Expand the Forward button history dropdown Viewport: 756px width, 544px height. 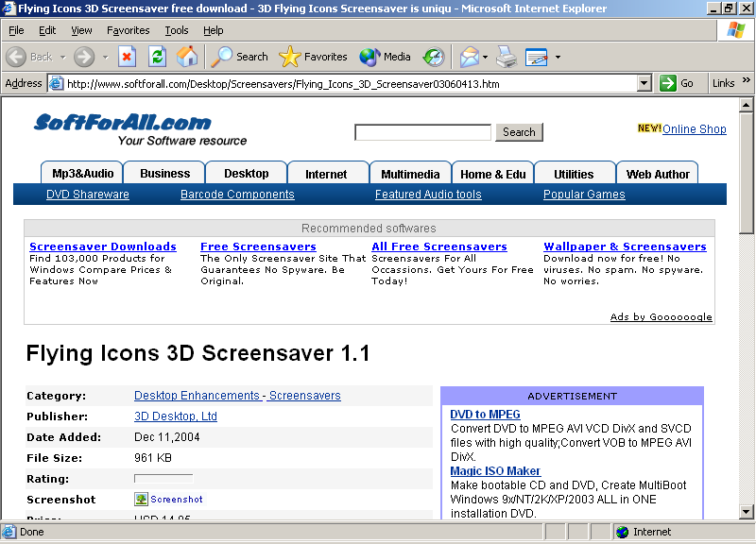click(106, 57)
